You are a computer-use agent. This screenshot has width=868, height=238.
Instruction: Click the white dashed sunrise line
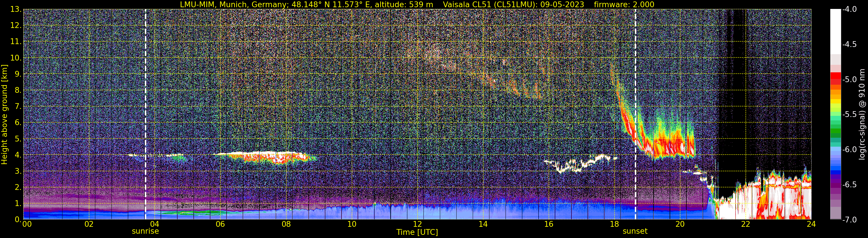pyautogui.click(x=145, y=114)
